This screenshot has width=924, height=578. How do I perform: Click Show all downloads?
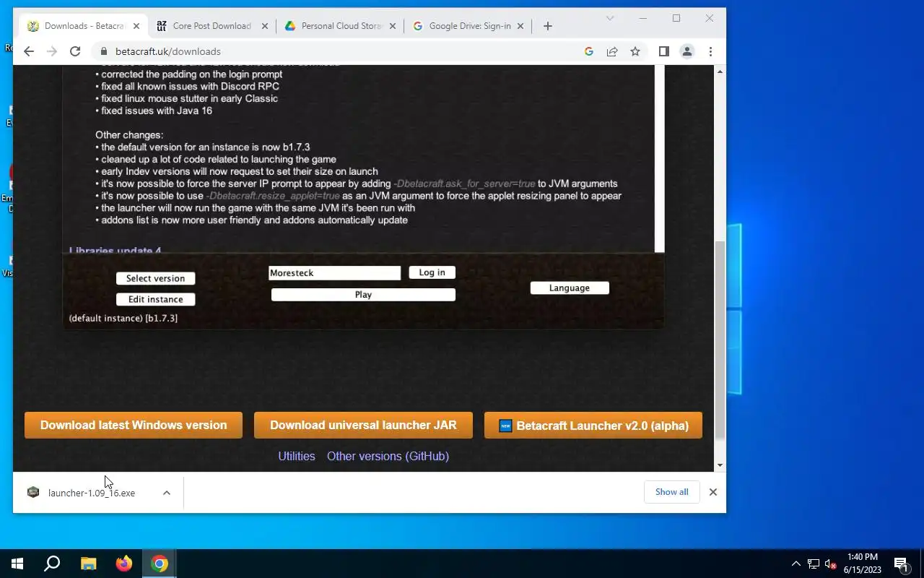click(x=671, y=492)
